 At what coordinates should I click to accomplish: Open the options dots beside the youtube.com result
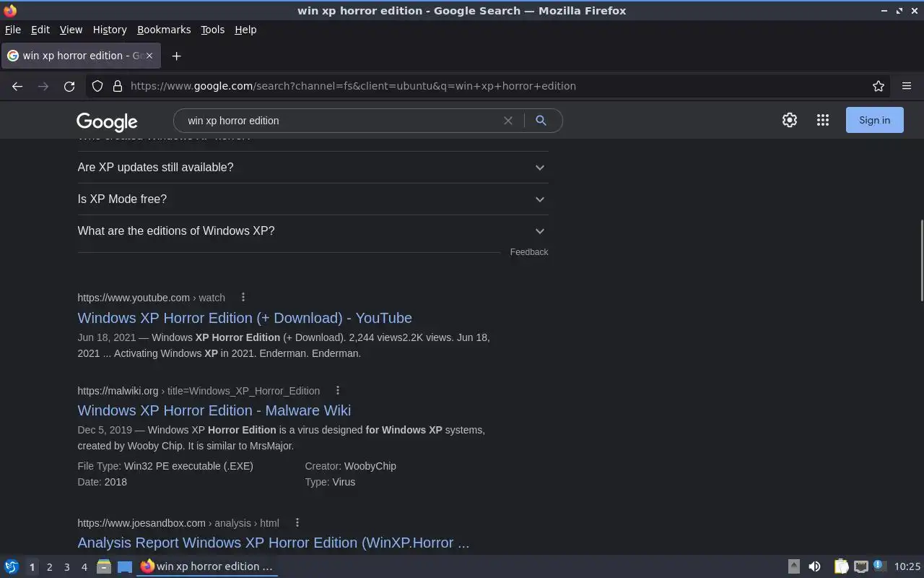(x=243, y=297)
